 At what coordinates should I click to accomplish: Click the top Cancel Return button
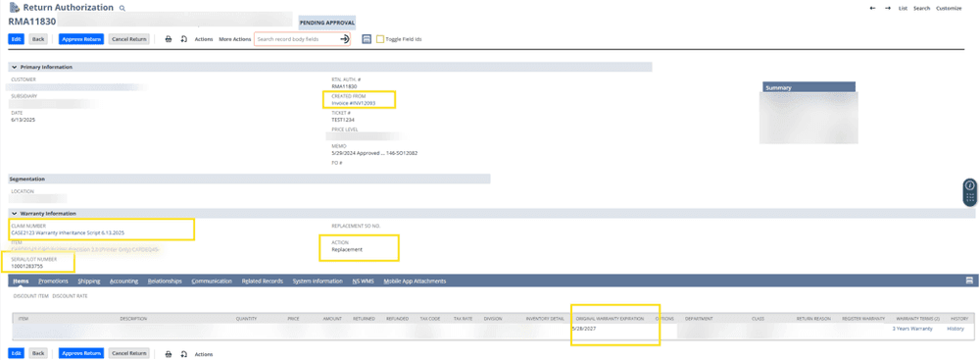(x=128, y=39)
